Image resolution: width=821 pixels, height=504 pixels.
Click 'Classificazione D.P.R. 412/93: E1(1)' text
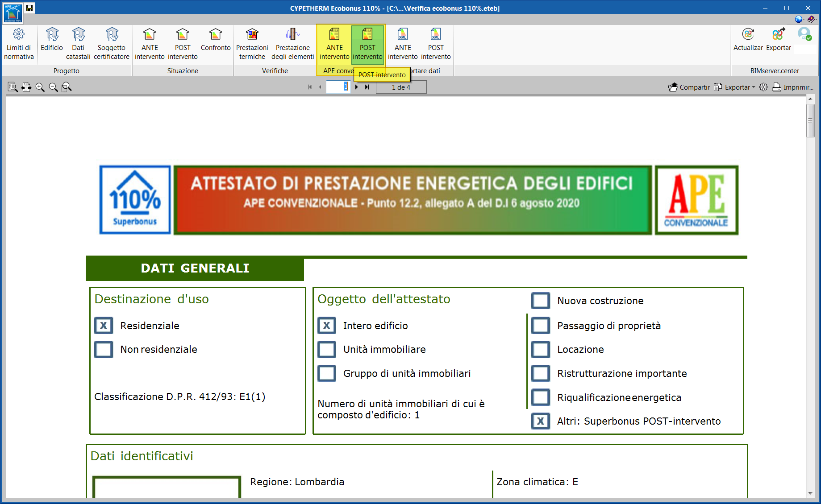pyautogui.click(x=180, y=397)
